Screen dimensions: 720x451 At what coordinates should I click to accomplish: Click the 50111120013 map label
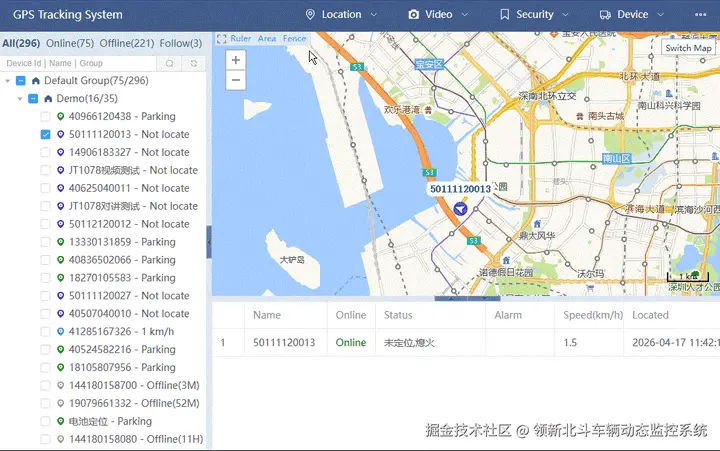pyautogui.click(x=460, y=189)
